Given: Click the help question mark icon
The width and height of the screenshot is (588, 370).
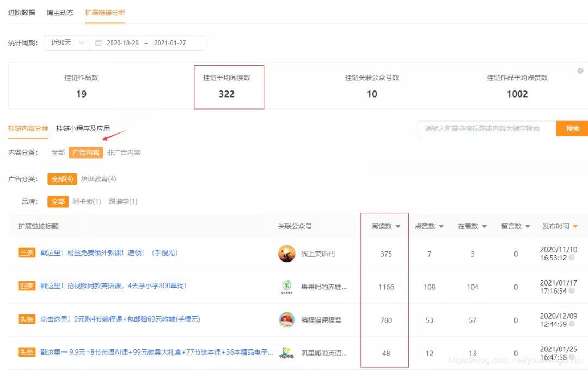Looking at the screenshot, I should click(580, 71).
